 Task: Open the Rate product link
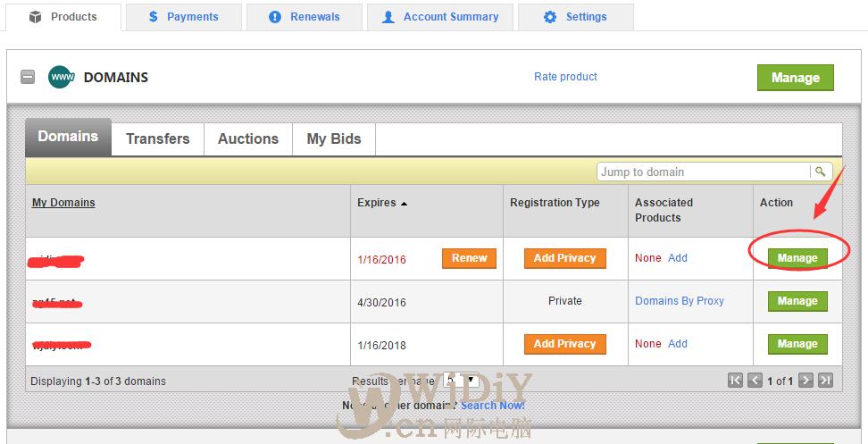click(x=565, y=77)
